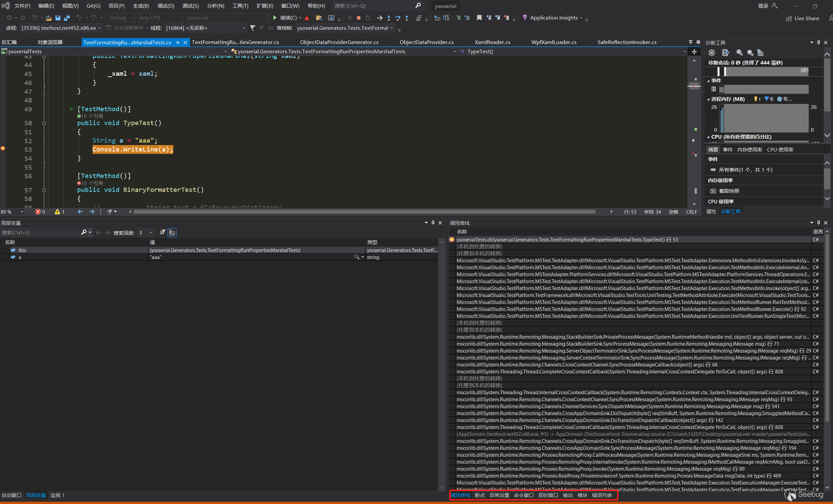Click the bookmark toggle icon in toolbar
Viewport: 833px width, 504px height.
(479, 18)
